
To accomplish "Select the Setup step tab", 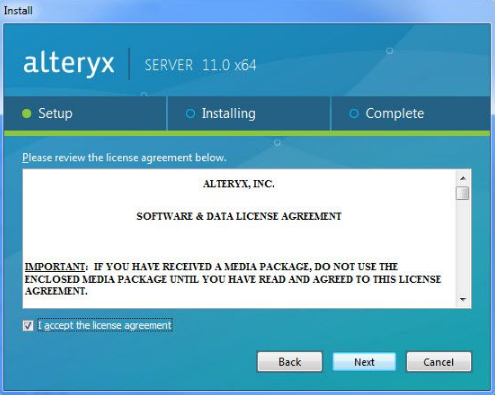I will click(x=85, y=114).
